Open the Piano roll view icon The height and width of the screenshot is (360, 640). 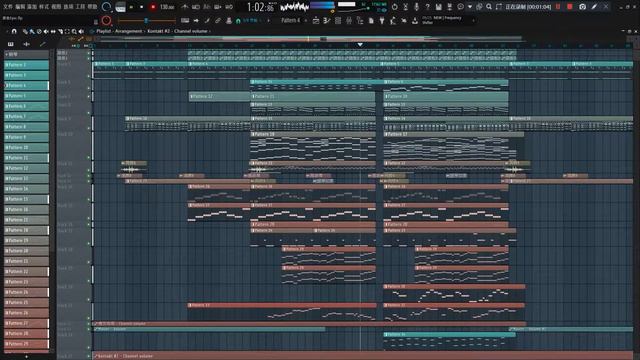(327, 20)
